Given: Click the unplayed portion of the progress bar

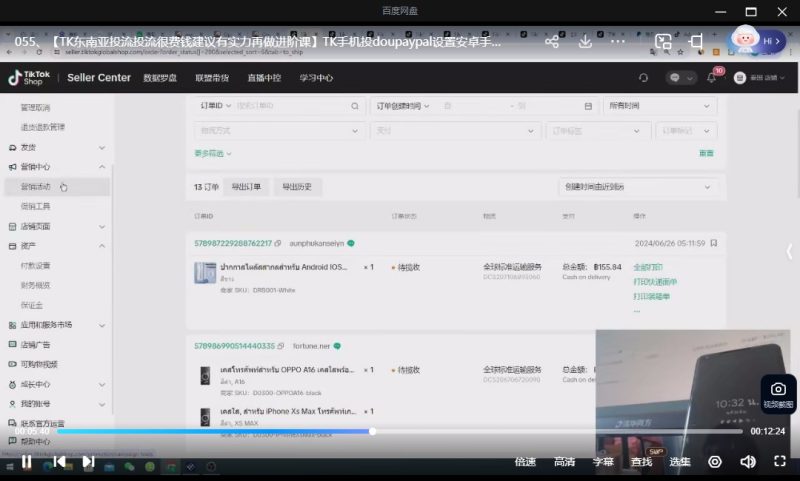Looking at the screenshot, I should (559, 432).
